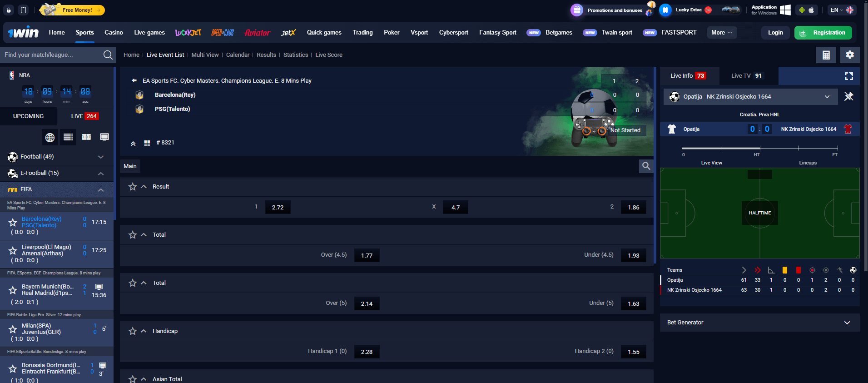Open the LuckyJet game icon

pos(188,33)
